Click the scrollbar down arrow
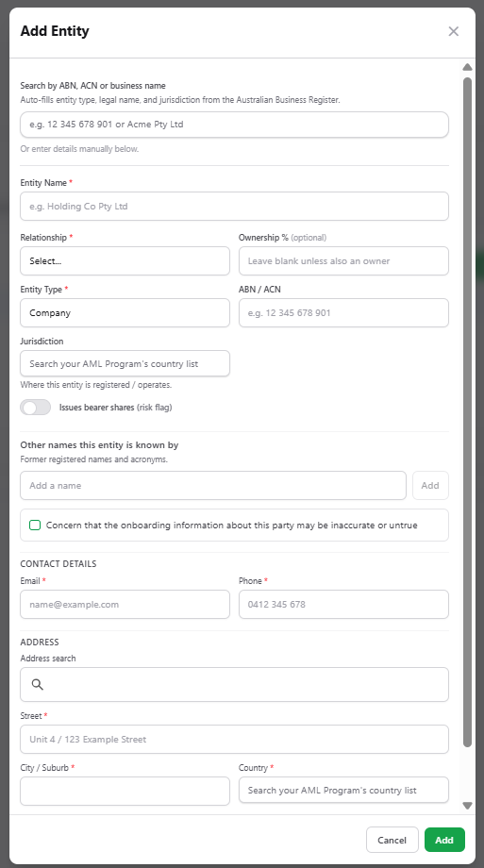The width and height of the screenshot is (484, 868). click(467, 806)
